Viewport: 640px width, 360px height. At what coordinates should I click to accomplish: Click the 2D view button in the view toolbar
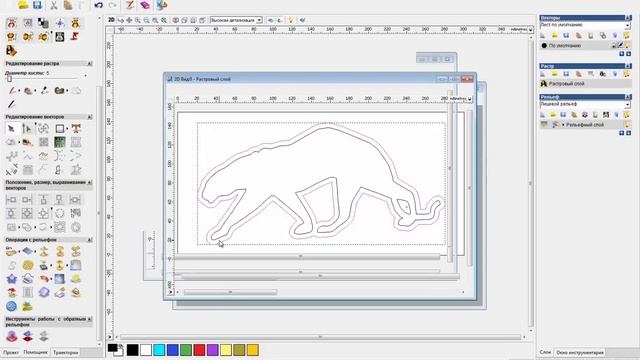[111, 20]
